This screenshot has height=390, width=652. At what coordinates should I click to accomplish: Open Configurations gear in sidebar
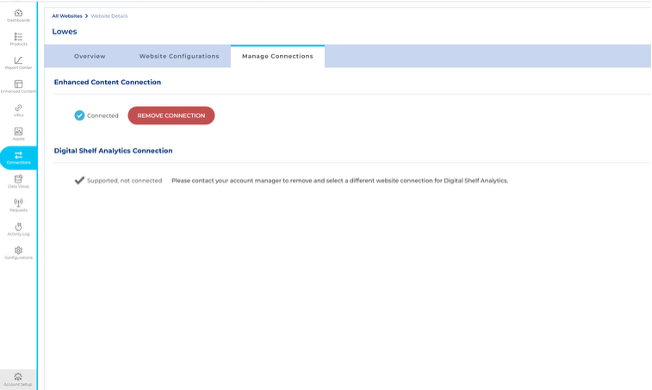pos(18,253)
